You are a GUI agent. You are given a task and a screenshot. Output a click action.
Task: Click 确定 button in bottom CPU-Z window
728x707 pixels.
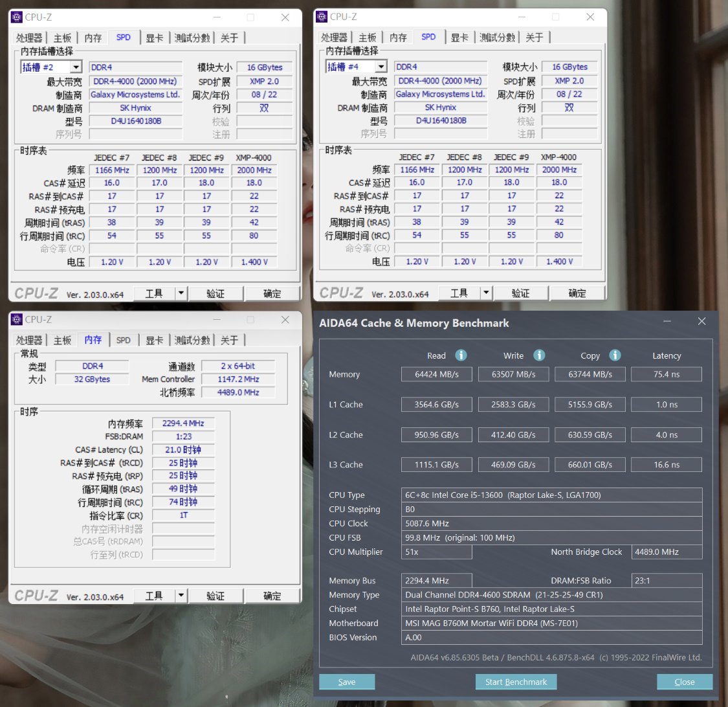272,596
